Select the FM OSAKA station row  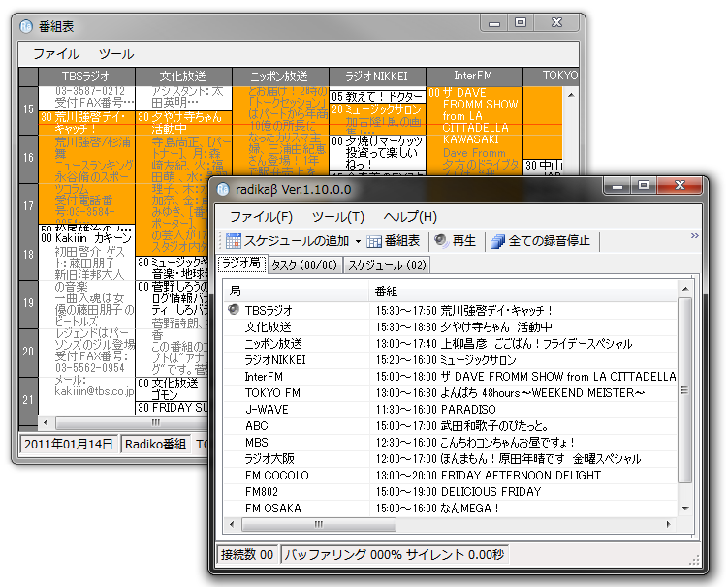[x=451, y=509]
